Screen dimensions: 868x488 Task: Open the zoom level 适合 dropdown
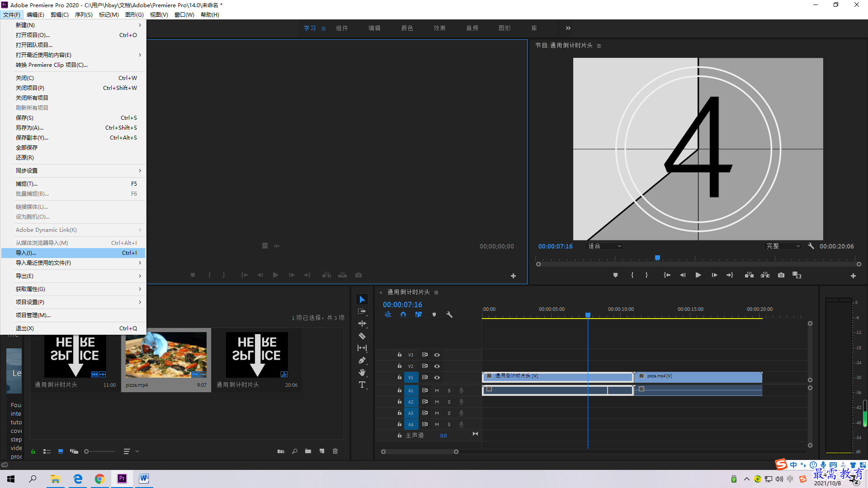point(604,246)
